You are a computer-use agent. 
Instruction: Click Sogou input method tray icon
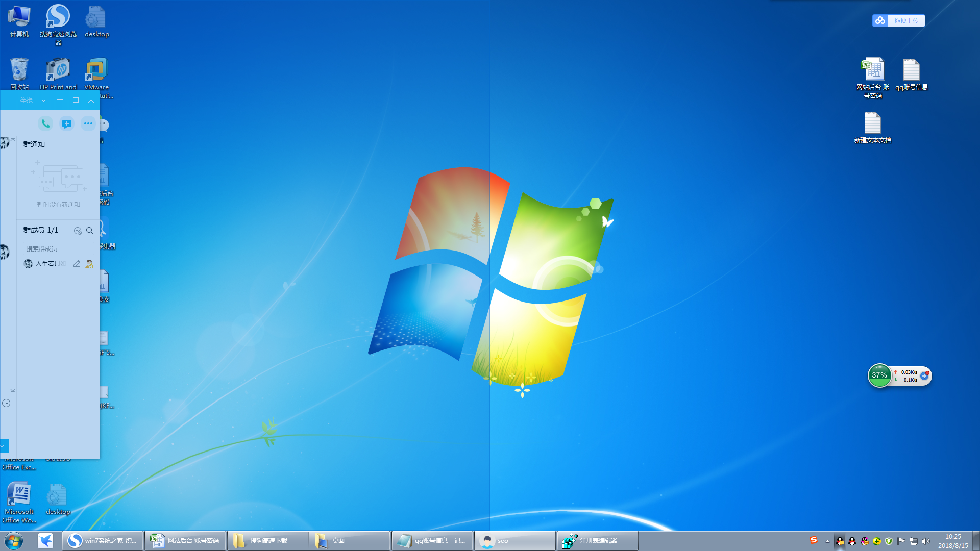tap(814, 540)
